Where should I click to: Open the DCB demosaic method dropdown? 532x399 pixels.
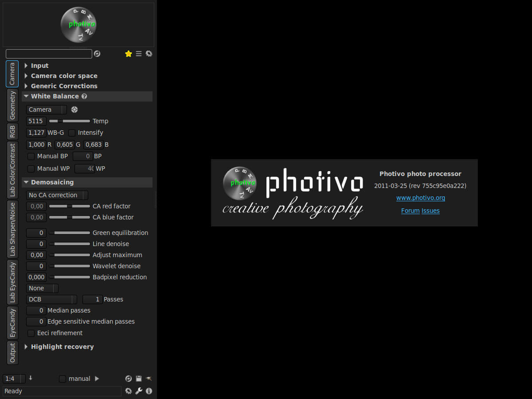(51, 299)
